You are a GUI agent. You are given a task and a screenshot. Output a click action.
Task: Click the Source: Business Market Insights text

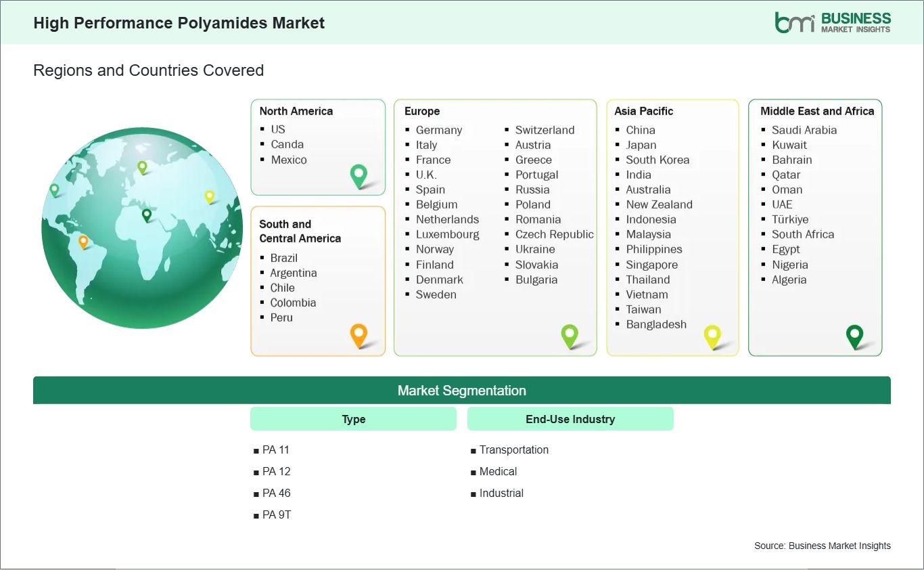point(822,546)
